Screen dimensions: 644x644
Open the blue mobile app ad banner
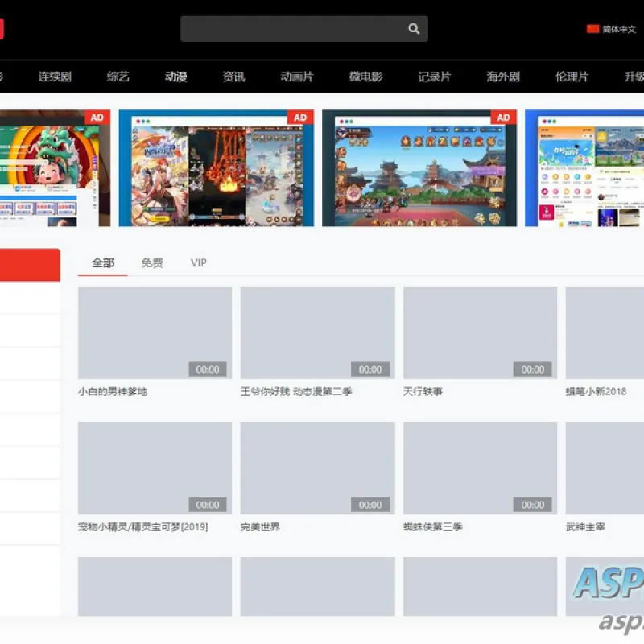tap(584, 168)
